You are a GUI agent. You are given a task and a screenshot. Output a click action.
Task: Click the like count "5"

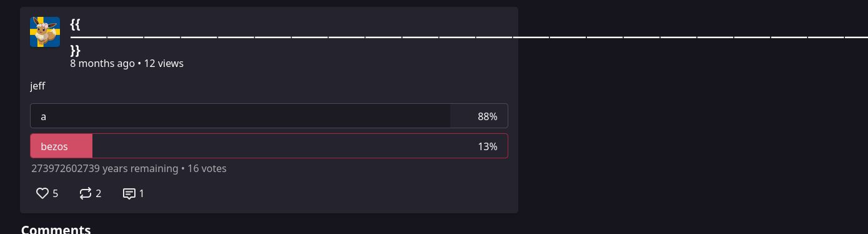pos(56,193)
